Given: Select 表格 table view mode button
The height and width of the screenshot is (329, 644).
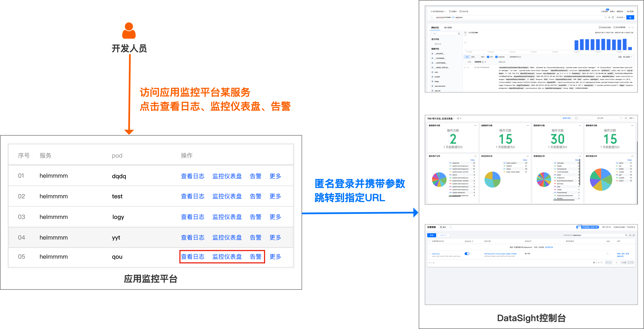Looking at the screenshot, I should click(473, 57).
